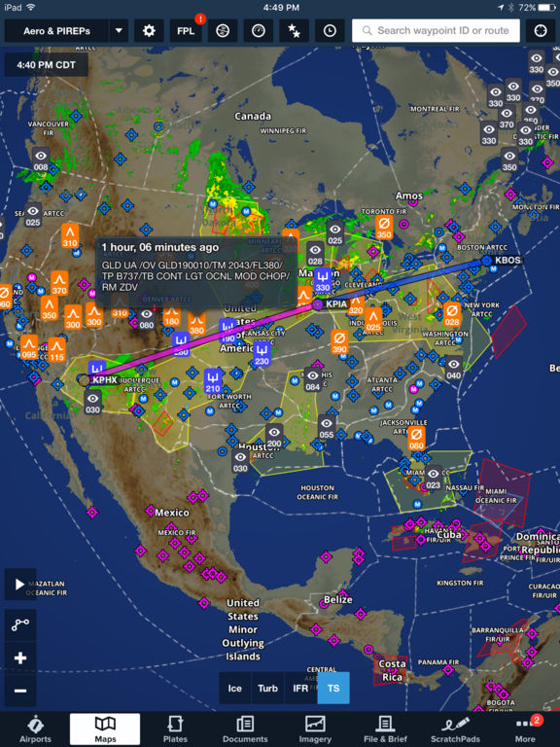Viewport: 560px width, 747px height.
Task: Toggle the Ice AIRMET/SIGMET filter
Action: point(234,688)
